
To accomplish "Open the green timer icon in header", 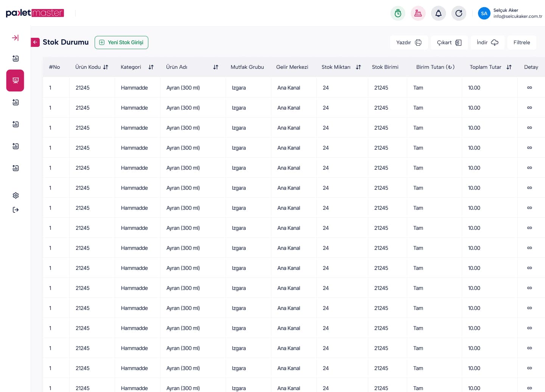I will pyautogui.click(x=398, y=13).
